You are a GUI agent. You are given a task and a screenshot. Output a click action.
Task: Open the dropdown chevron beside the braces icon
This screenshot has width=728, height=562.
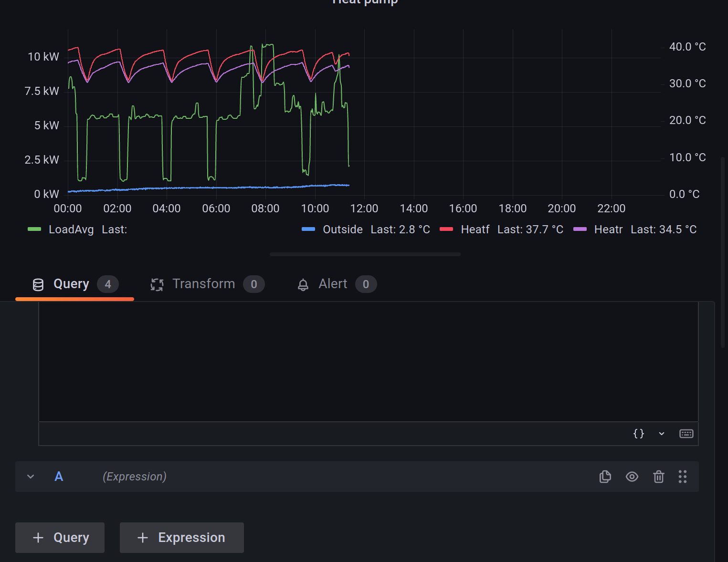[661, 433]
